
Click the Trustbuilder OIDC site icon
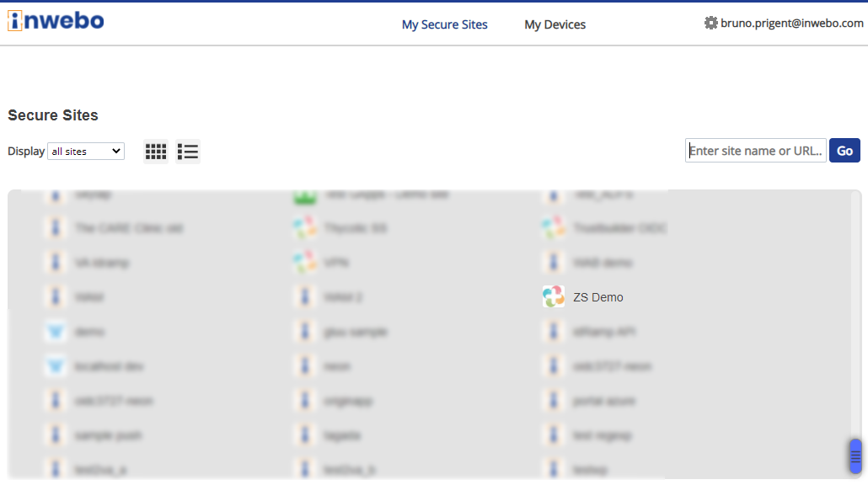(554, 228)
